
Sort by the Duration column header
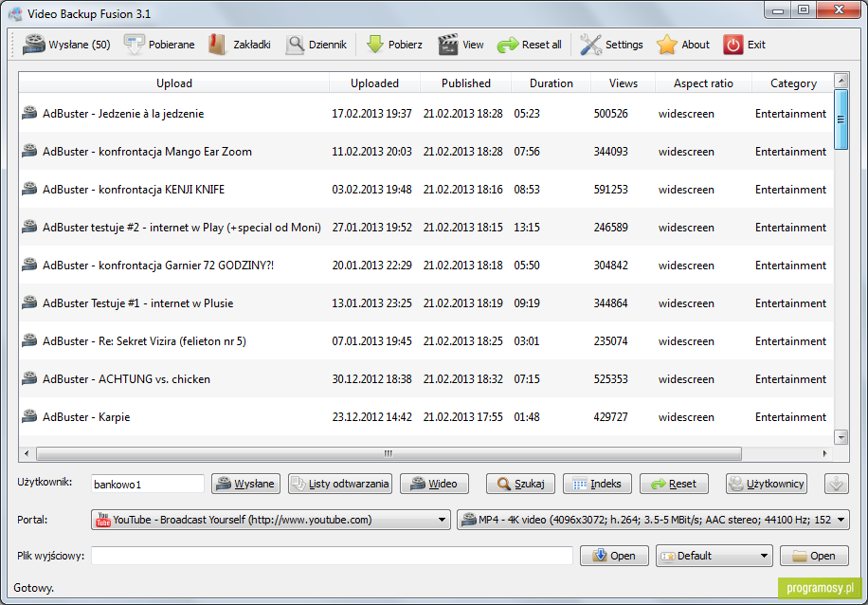click(x=552, y=83)
